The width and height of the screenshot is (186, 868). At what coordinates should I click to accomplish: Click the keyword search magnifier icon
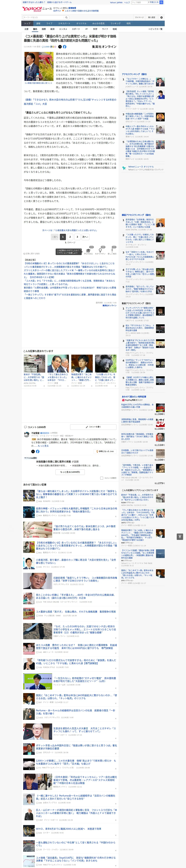coord(66,17)
